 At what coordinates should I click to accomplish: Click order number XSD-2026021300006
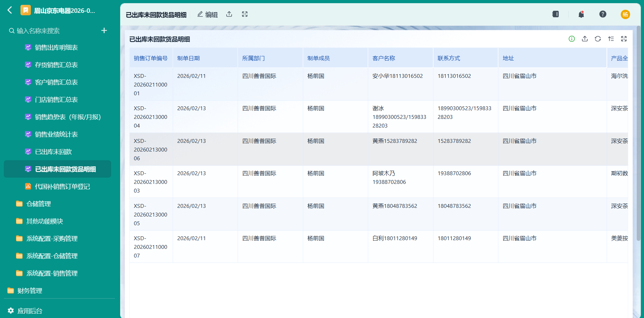click(x=151, y=149)
